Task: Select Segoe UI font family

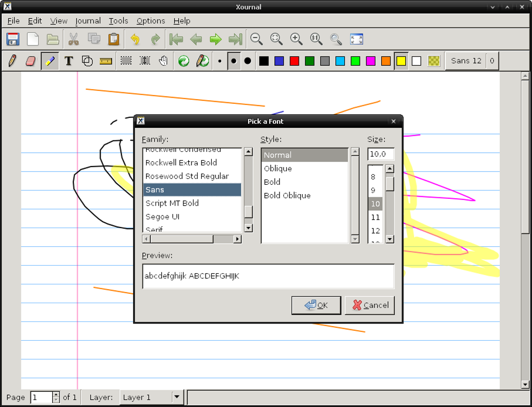Action: 192,217
